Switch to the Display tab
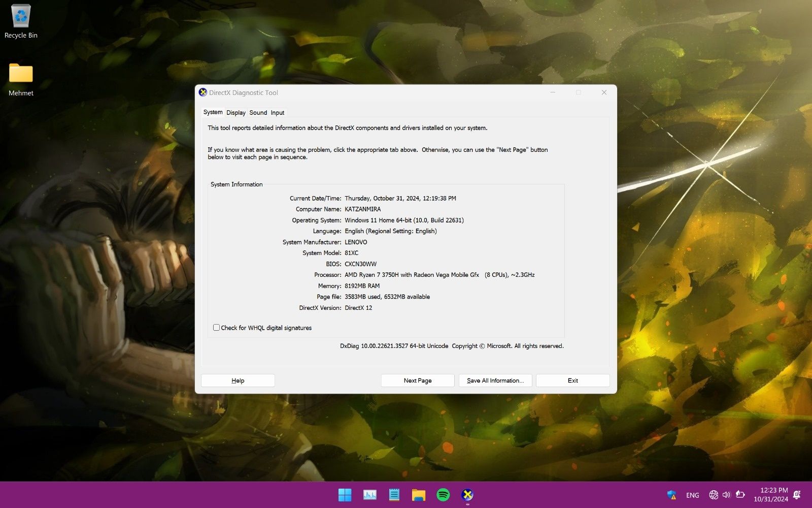 (x=236, y=113)
